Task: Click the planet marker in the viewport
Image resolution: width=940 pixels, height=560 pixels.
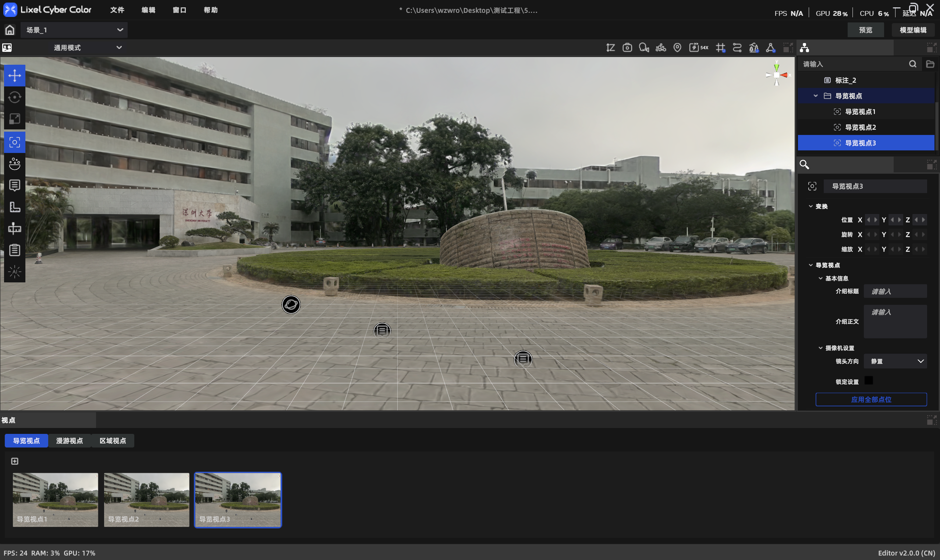Action: [291, 304]
